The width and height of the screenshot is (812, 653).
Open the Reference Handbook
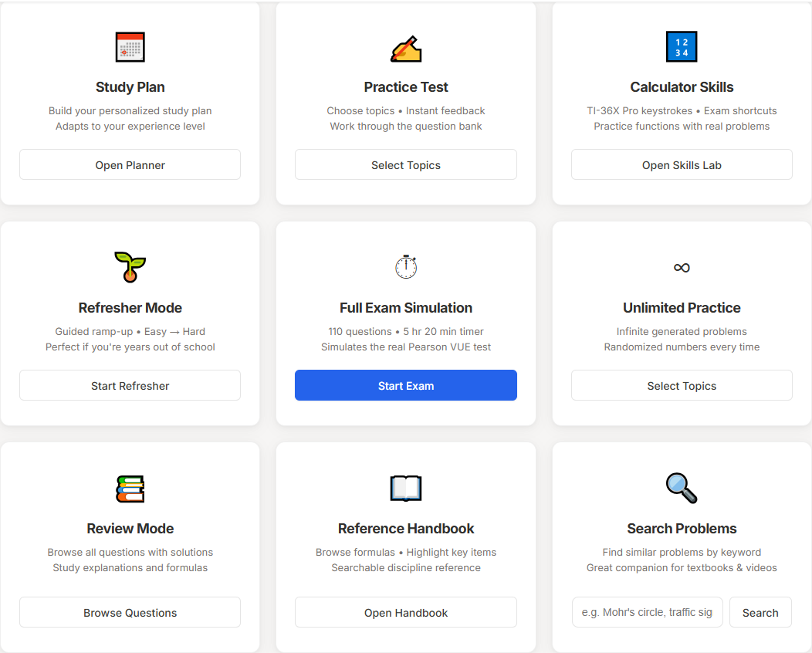pos(406,612)
